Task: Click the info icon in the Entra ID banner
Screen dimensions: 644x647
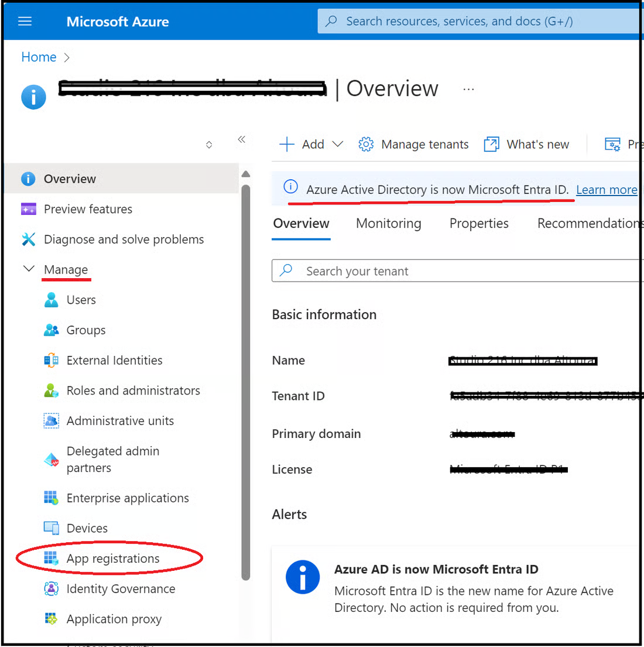Action: pyautogui.click(x=290, y=187)
